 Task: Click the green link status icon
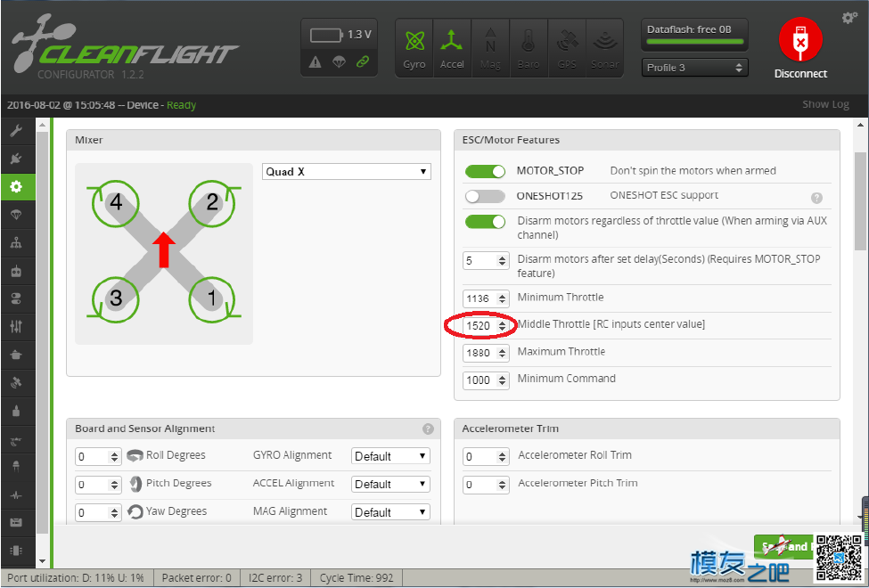pos(363,62)
